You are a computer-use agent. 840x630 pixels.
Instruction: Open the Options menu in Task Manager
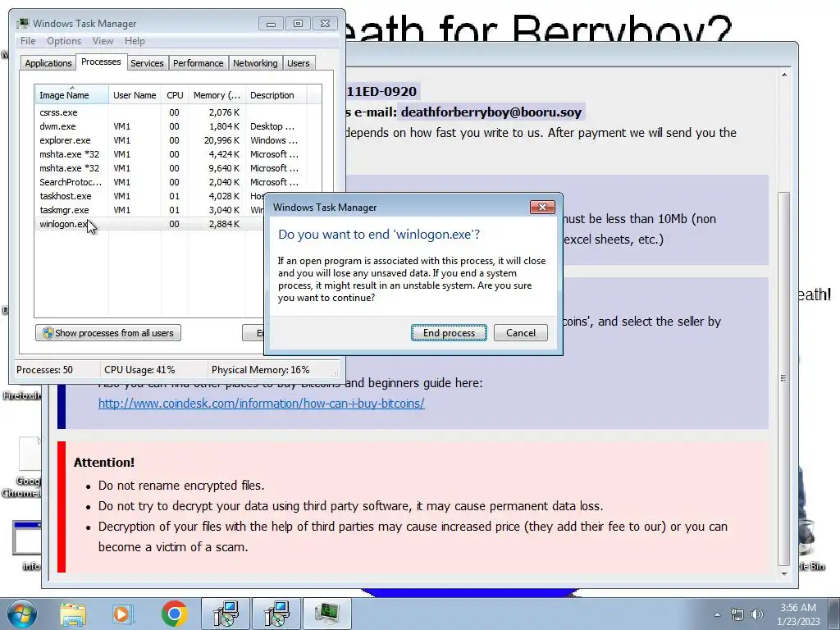64,41
